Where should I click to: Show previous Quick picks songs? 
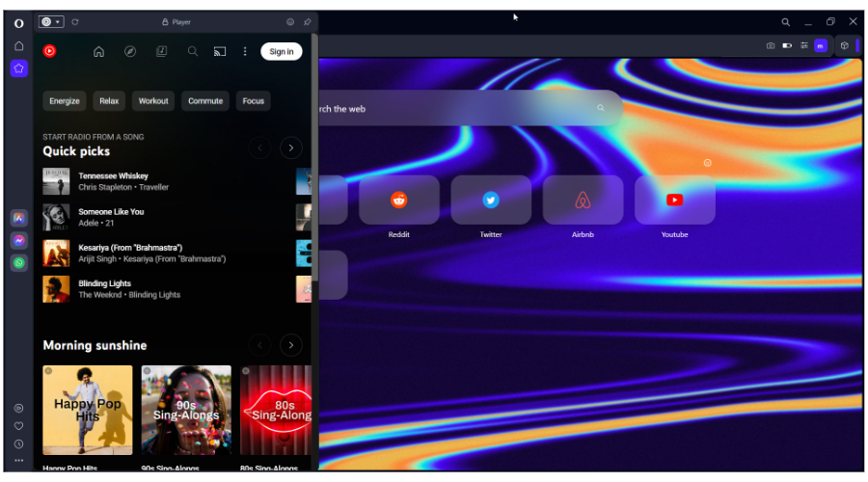[x=259, y=147]
